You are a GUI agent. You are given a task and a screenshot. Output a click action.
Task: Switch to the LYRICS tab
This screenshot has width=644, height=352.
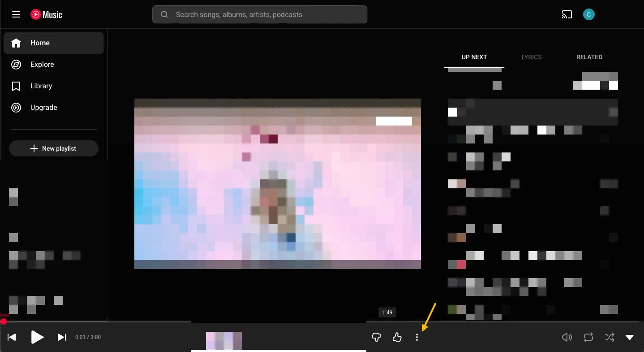click(x=532, y=57)
